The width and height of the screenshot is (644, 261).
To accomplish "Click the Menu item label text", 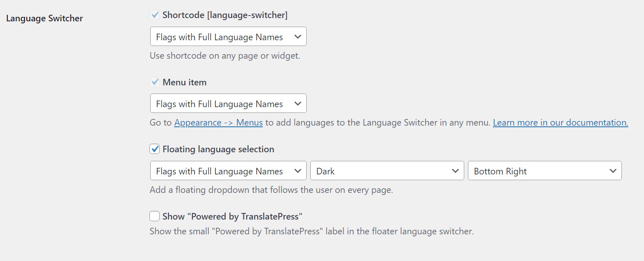I will coord(185,82).
